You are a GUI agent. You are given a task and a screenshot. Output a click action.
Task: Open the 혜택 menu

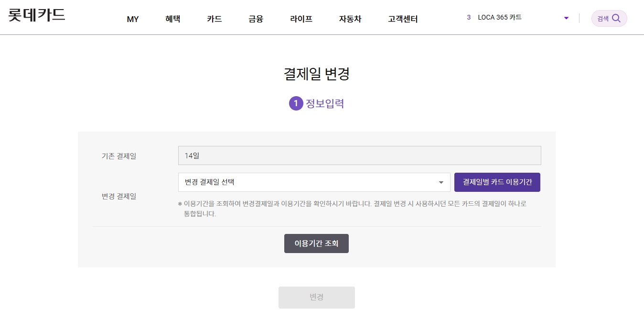(x=173, y=19)
